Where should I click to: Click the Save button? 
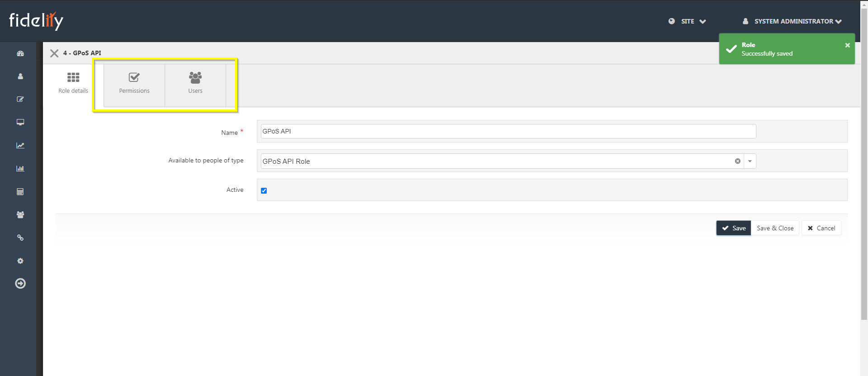734,228
